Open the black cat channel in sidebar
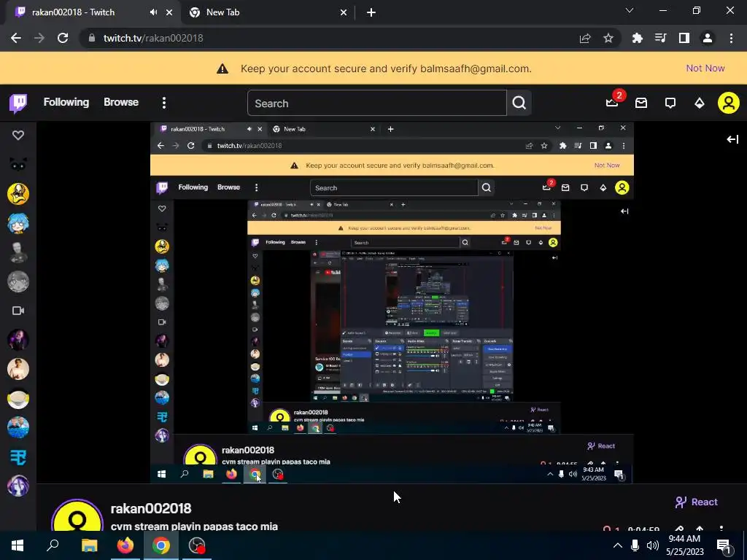747x560 pixels. click(x=18, y=164)
